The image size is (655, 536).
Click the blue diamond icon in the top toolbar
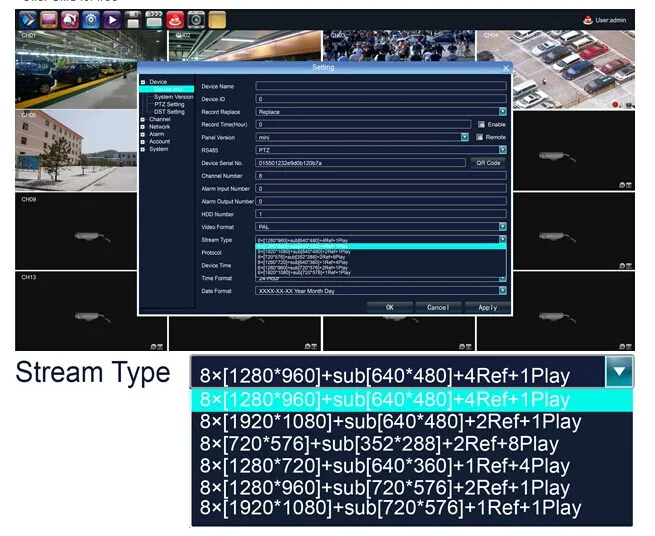pos(28,20)
